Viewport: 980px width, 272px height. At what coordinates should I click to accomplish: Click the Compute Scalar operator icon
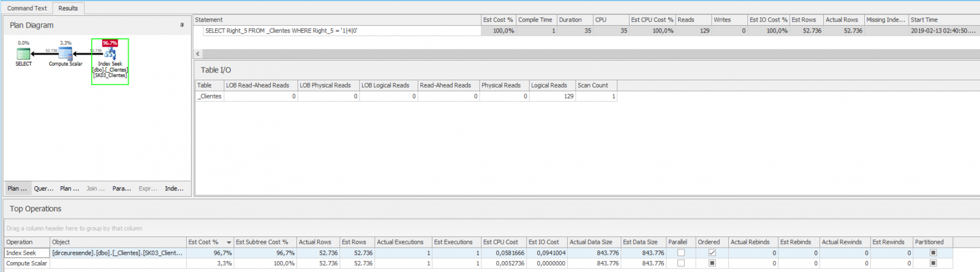pos(66,54)
